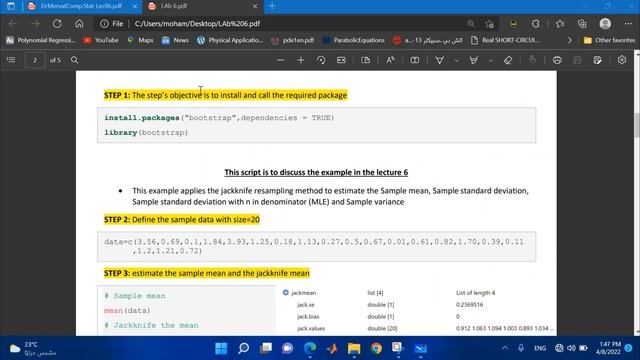Click the zoom magnifier in address bar
Viewport: 640px width, 360px height.
tap(471, 24)
